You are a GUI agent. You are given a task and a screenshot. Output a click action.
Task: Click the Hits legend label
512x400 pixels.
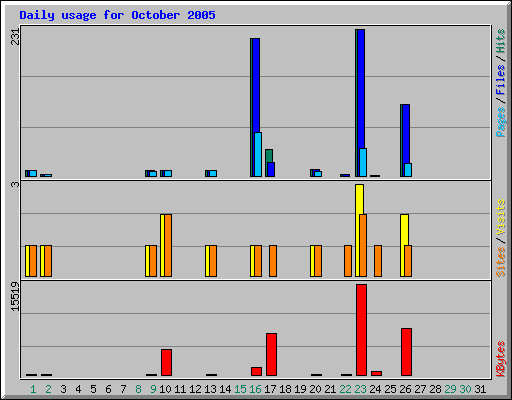[x=501, y=41]
